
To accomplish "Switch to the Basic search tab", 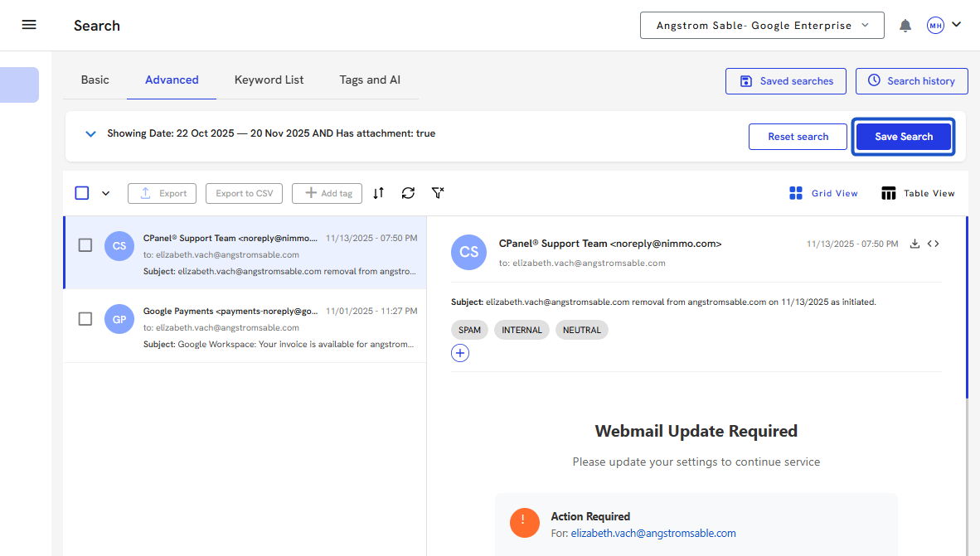I will pyautogui.click(x=95, y=80).
